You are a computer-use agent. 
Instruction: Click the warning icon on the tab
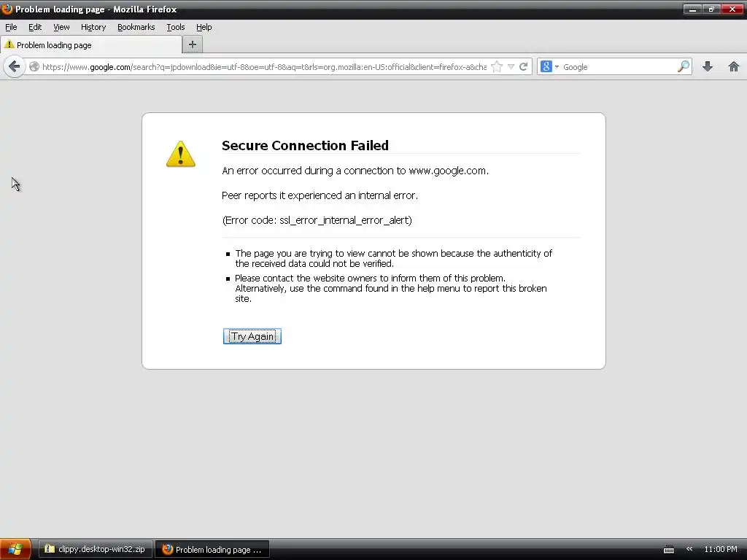(9, 44)
